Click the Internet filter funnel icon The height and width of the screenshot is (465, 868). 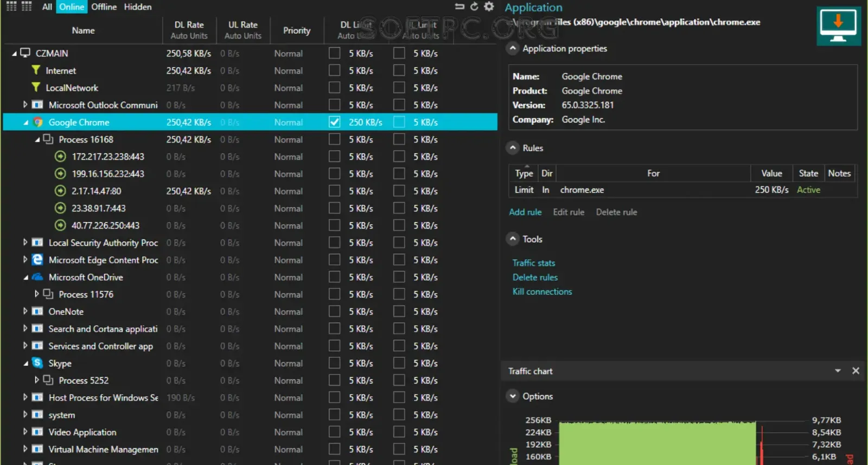[x=36, y=70]
